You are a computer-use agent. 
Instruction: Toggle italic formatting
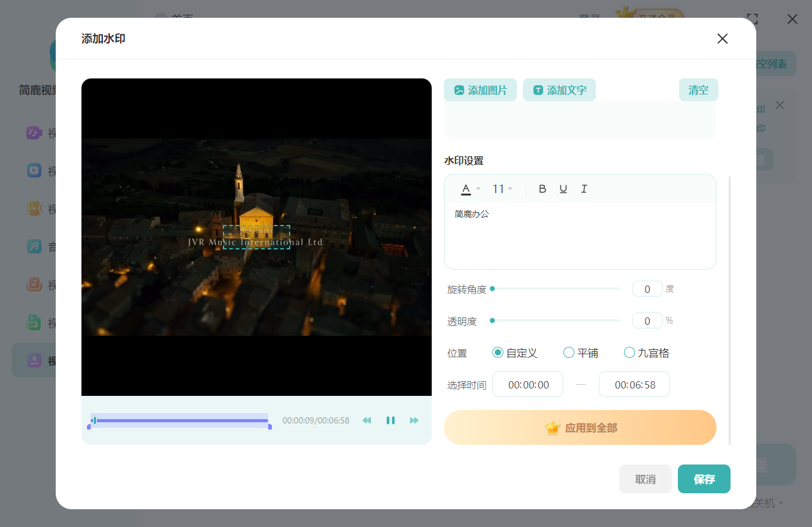pyautogui.click(x=584, y=189)
